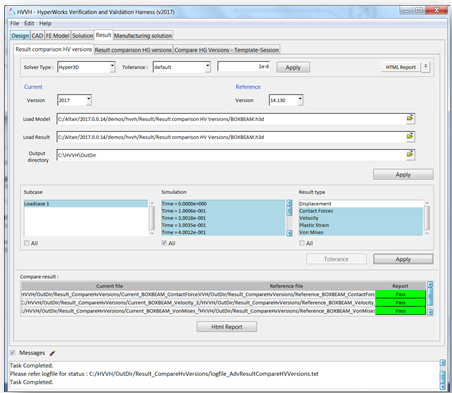
Task: Open the File menu
Action: (14, 23)
